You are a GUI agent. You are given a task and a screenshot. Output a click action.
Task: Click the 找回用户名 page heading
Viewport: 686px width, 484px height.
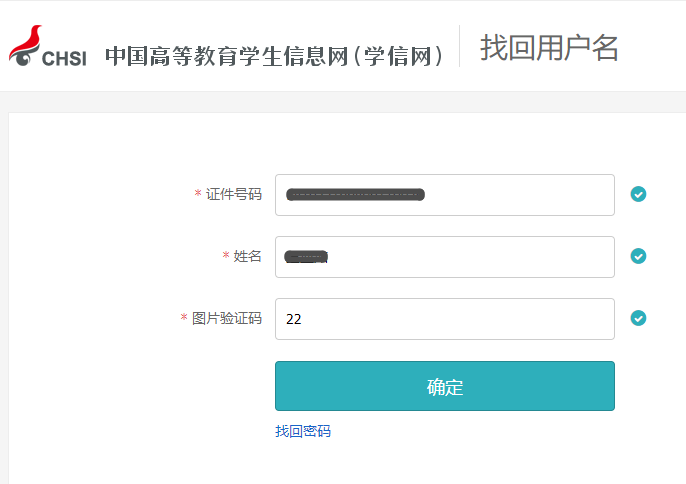(549, 47)
